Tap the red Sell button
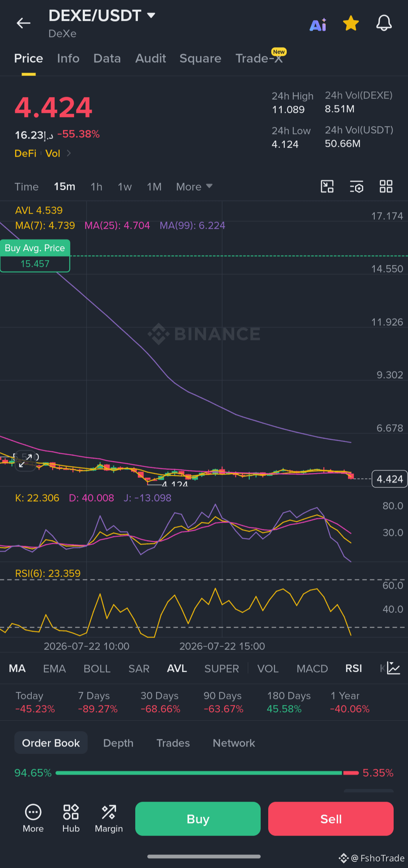 [331, 819]
